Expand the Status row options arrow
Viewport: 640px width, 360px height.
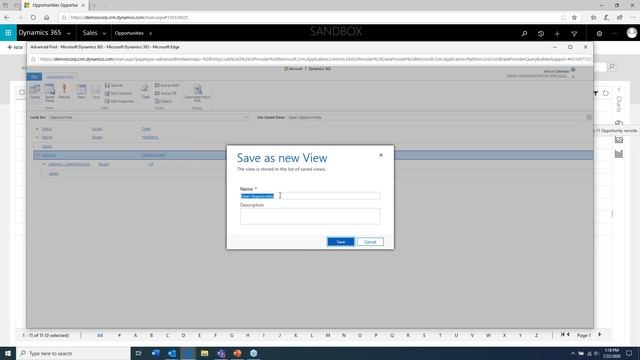pyautogui.click(x=37, y=129)
